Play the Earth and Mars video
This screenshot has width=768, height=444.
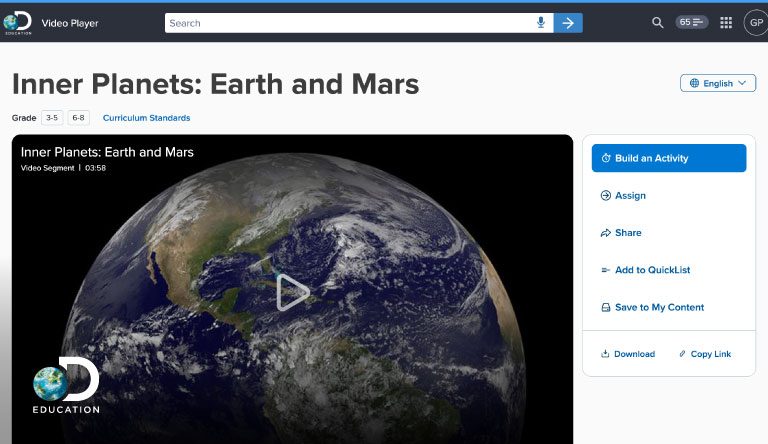292,292
